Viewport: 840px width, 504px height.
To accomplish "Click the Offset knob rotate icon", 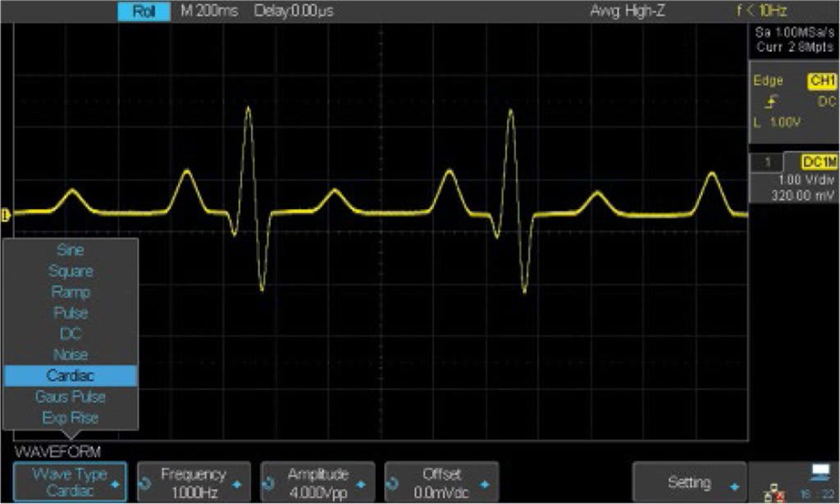I will tap(393, 484).
